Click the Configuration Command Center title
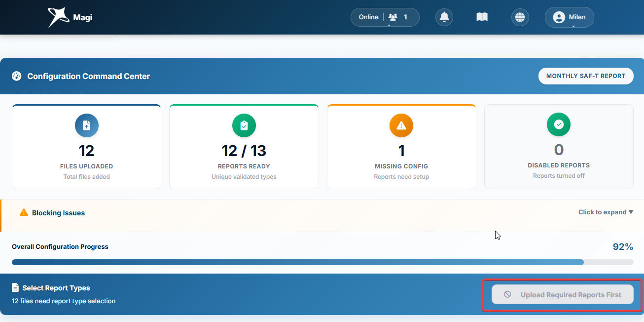This screenshot has width=644, height=322. coord(89,76)
